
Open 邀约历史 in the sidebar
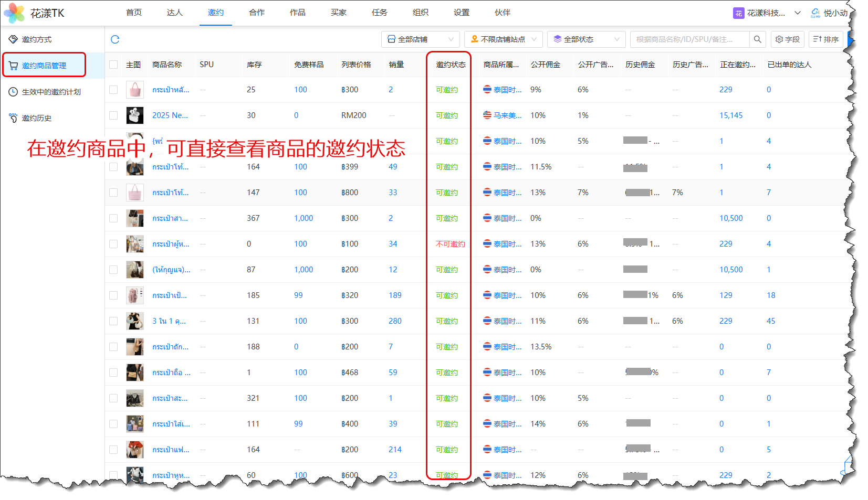tap(37, 118)
